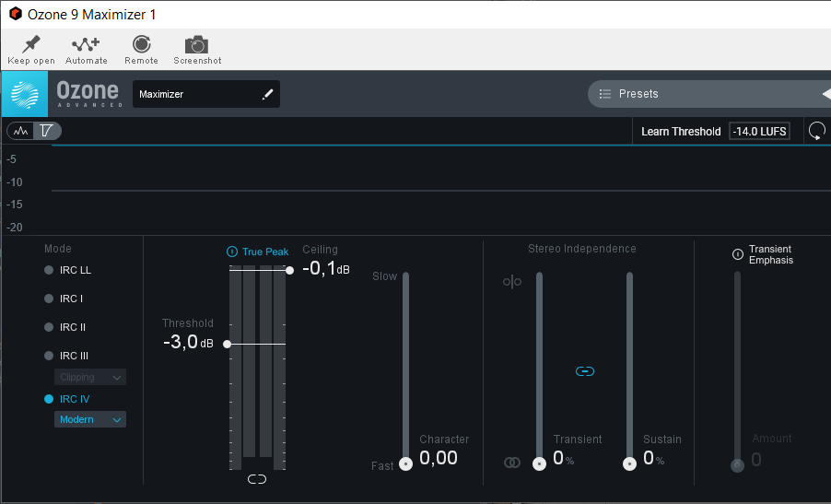Click the Fast label on Character
Screen dimensions: 831x504
click(382, 466)
